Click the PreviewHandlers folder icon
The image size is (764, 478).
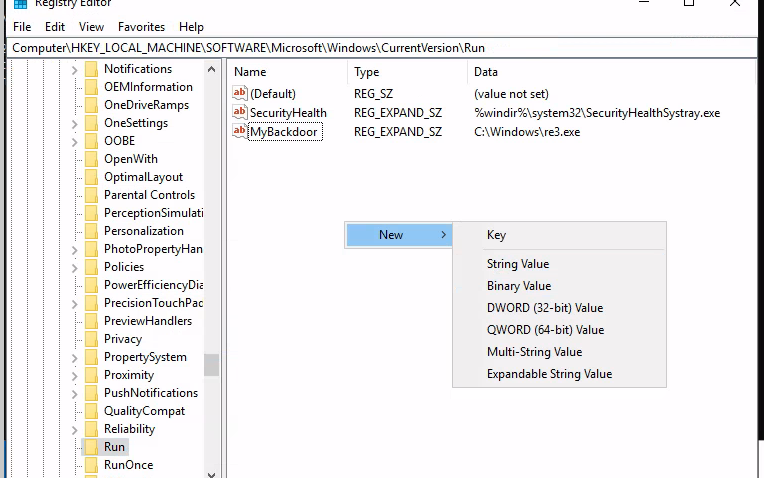(91, 322)
